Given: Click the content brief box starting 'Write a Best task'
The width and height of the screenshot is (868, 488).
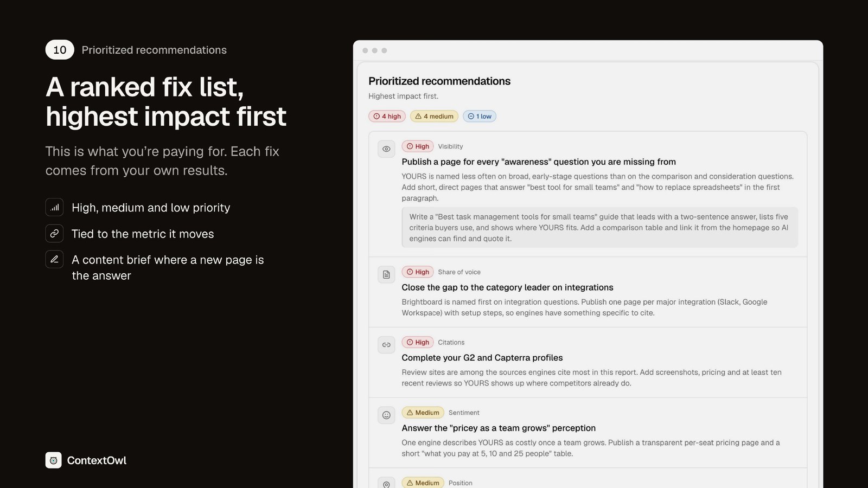Looking at the screenshot, I should click(599, 228).
